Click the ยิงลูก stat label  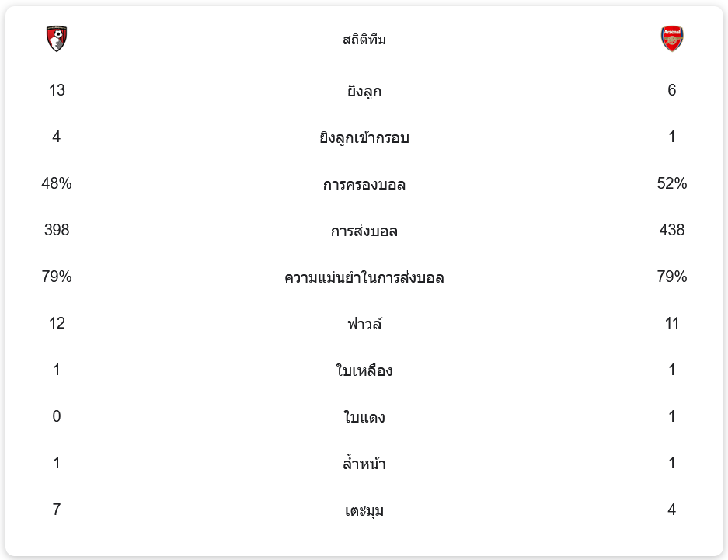click(364, 91)
